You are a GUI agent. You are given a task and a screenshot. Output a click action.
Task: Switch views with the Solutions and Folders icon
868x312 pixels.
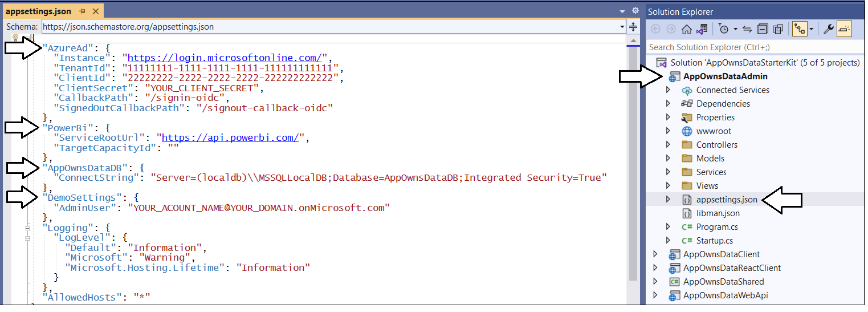click(702, 29)
